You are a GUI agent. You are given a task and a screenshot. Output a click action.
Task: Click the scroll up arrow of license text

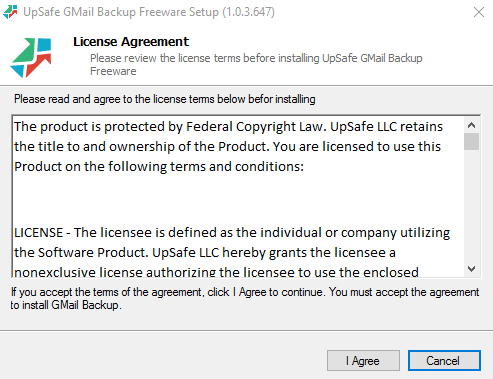pos(471,125)
